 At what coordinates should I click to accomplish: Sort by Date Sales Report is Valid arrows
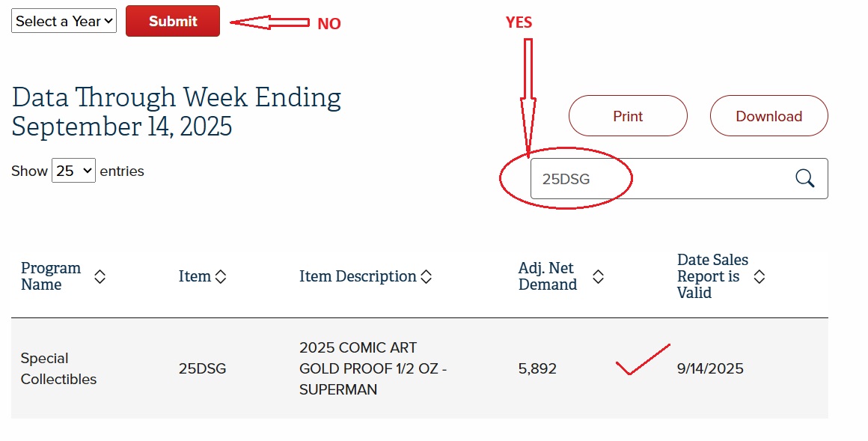pos(759,277)
